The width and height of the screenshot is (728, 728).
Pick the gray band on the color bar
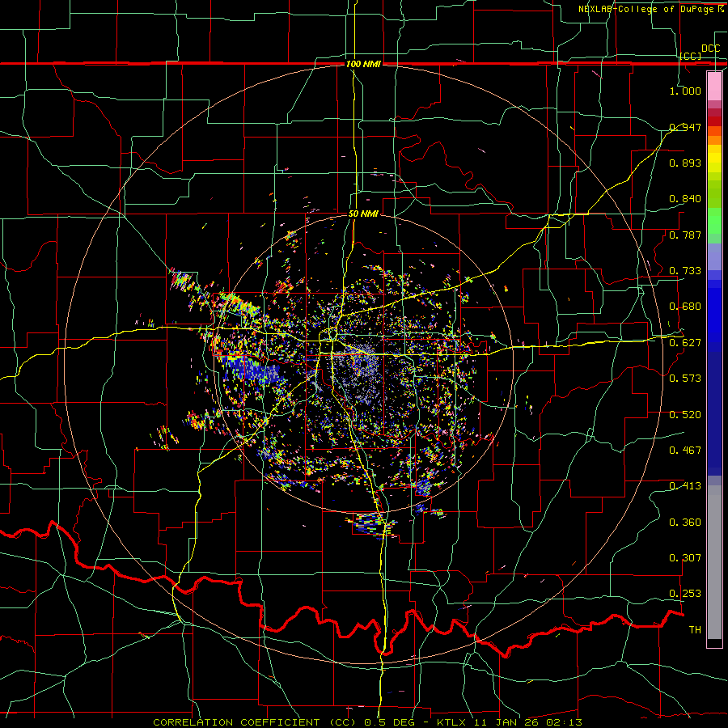(714, 562)
